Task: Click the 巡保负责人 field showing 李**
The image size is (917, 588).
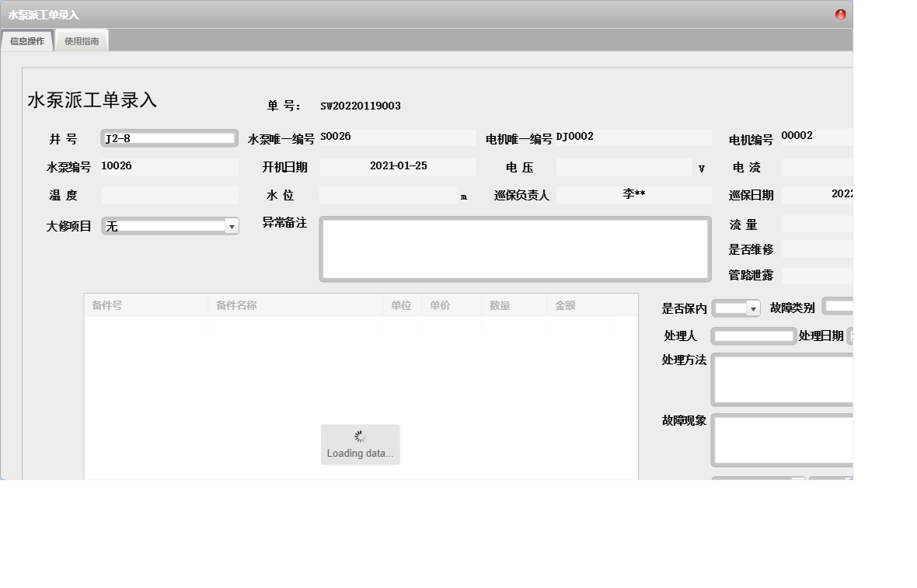Action: click(634, 195)
